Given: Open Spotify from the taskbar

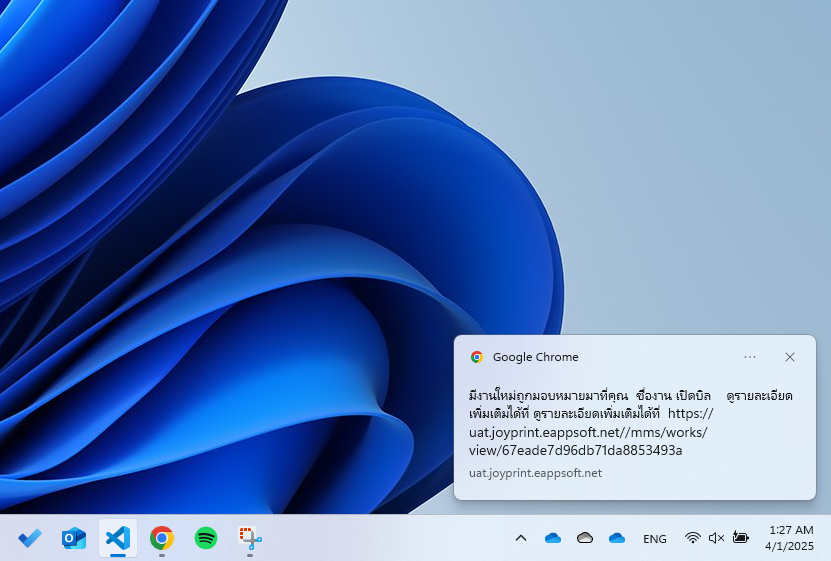Looking at the screenshot, I should point(205,538).
